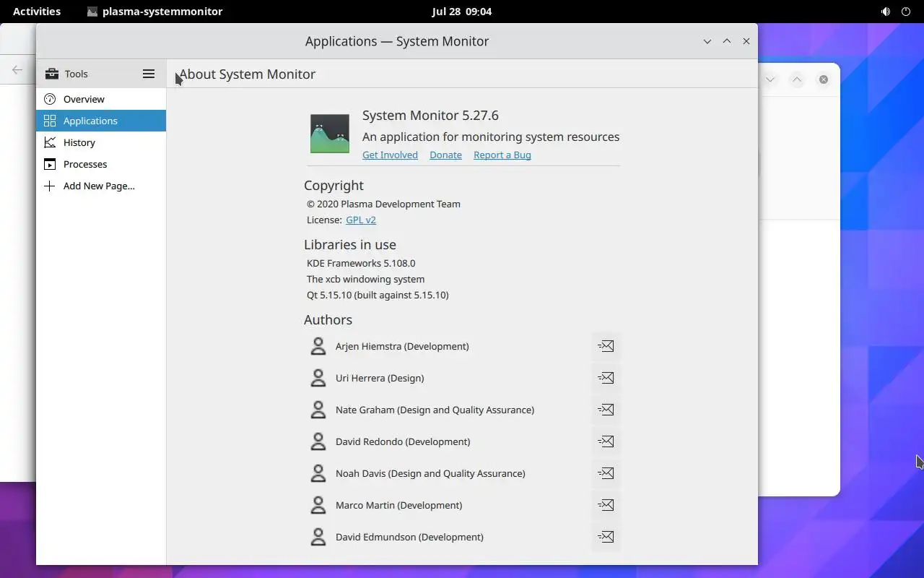Screen dimensions: 924x578
Task: Email Uri Herrera via envelope icon
Action: coord(606,378)
